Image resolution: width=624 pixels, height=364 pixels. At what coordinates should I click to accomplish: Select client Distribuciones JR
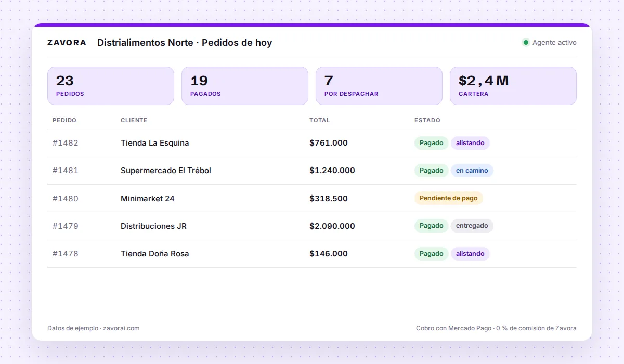[153, 226]
